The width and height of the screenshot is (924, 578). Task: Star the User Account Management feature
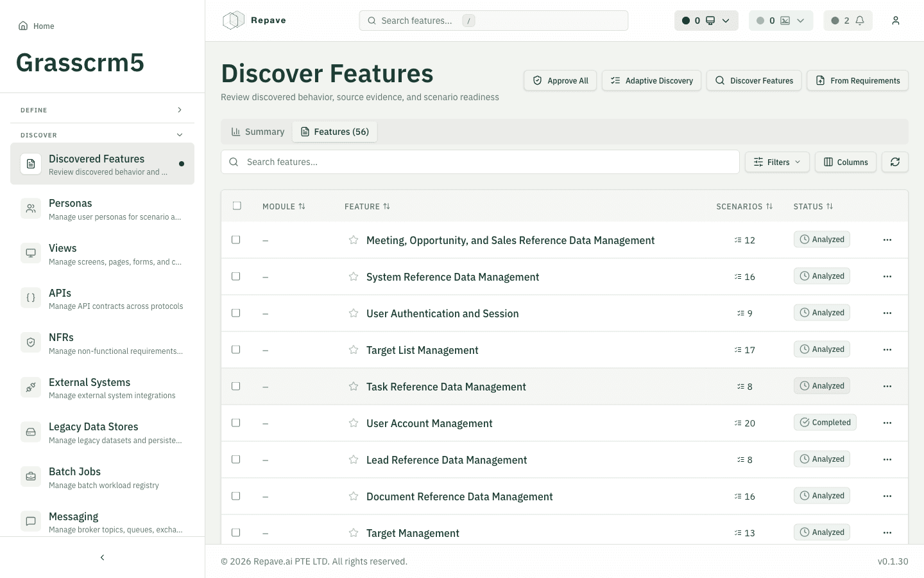pyautogui.click(x=354, y=423)
